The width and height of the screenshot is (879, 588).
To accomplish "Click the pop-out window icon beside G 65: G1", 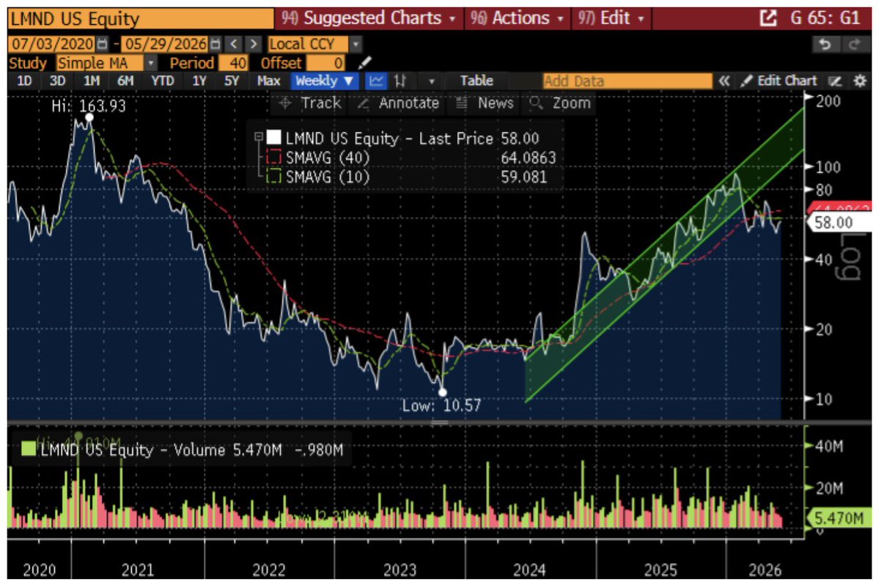I will click(768, 18).
